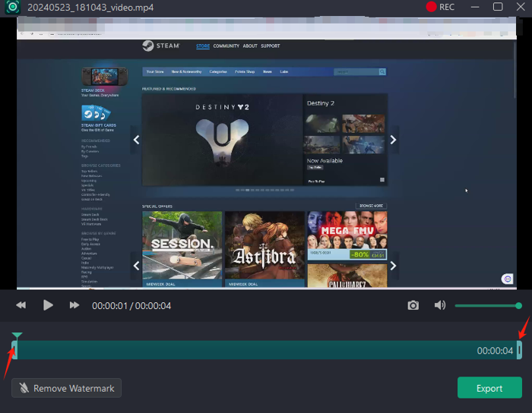532x413 pixels.
Task: Click the Session game thumbnail
Action: 182,247
